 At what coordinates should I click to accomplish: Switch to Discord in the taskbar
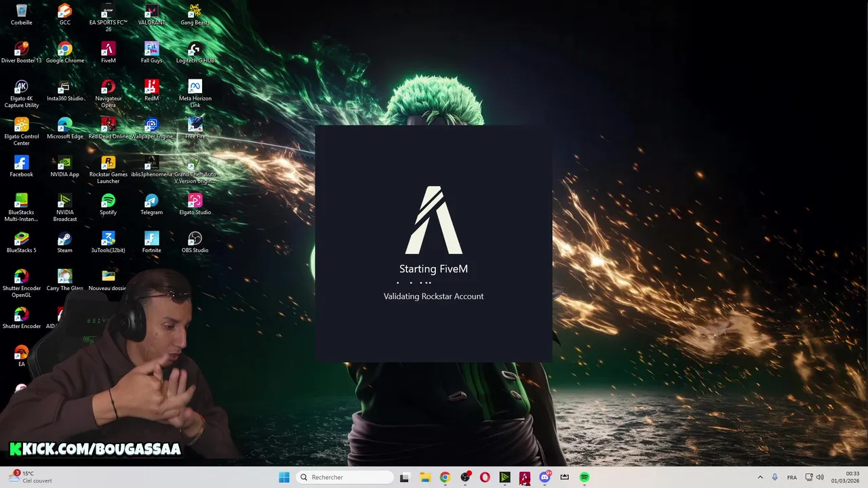[545, 477]
